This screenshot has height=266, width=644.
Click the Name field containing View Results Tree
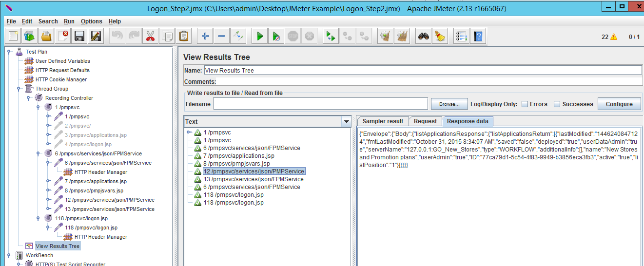(423, 70)
